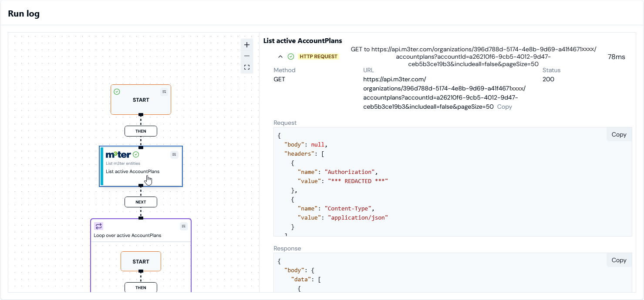Click the purple loop icon
Image resolution: width=644 pixels, height=300 pixels.
(99, 226)
